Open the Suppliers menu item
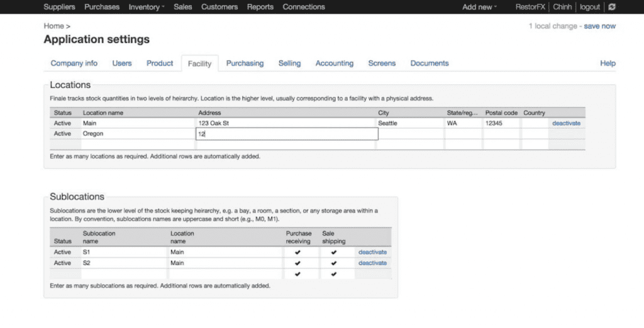Screen dimensions: 644x328 59,7
